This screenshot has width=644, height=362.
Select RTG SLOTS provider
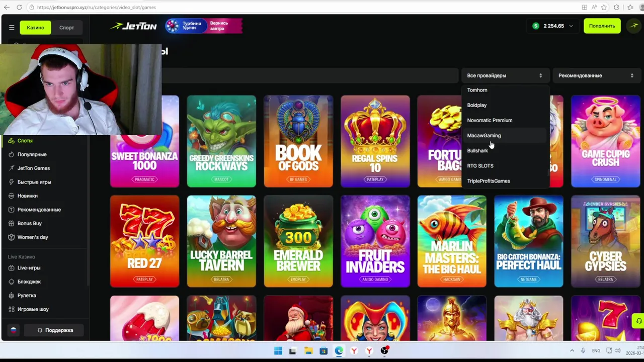click(504, 165)
